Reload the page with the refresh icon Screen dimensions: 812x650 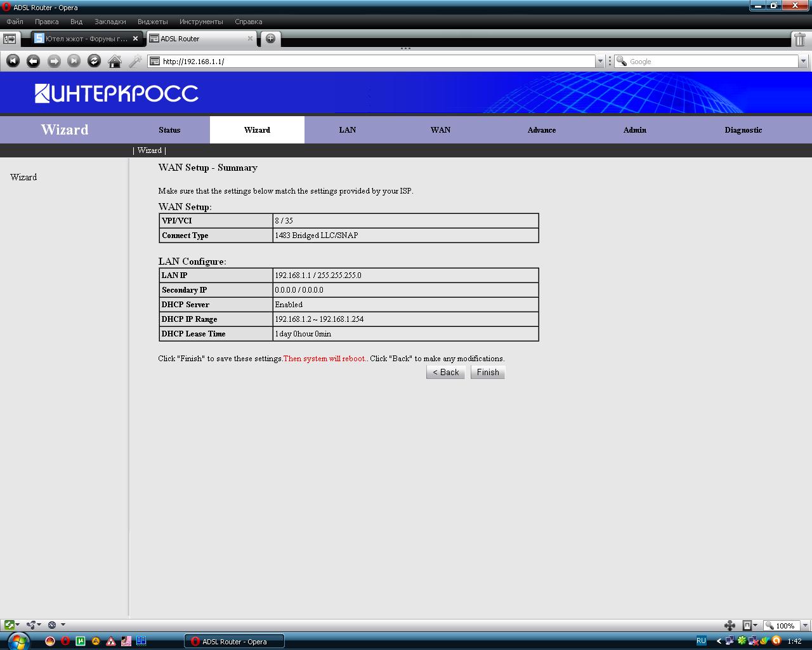click(x=94, y=61)
